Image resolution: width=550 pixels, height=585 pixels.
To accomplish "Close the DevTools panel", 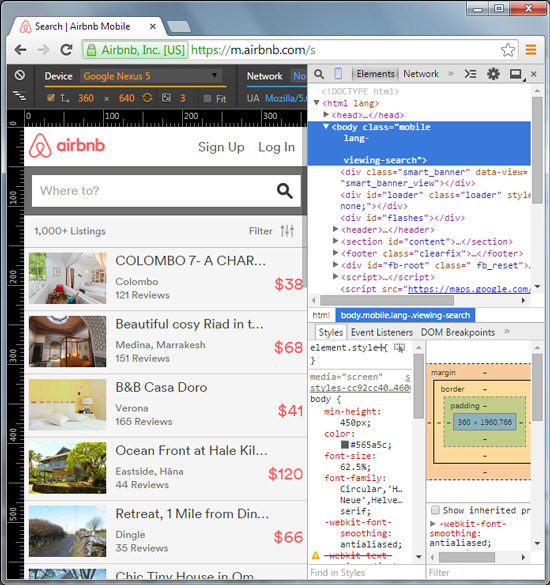I will click(534, 74).
